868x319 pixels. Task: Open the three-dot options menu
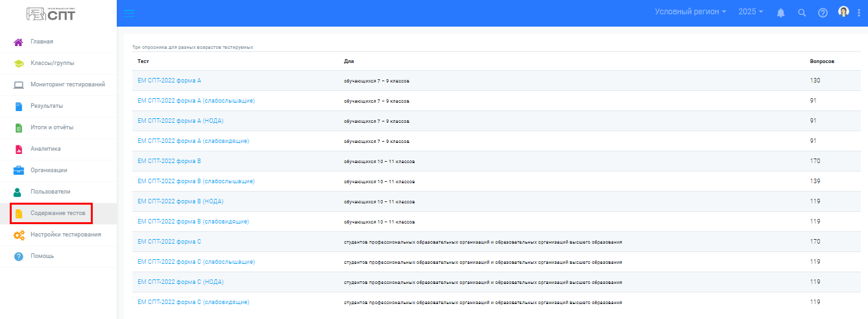click(x=859, y=13)
